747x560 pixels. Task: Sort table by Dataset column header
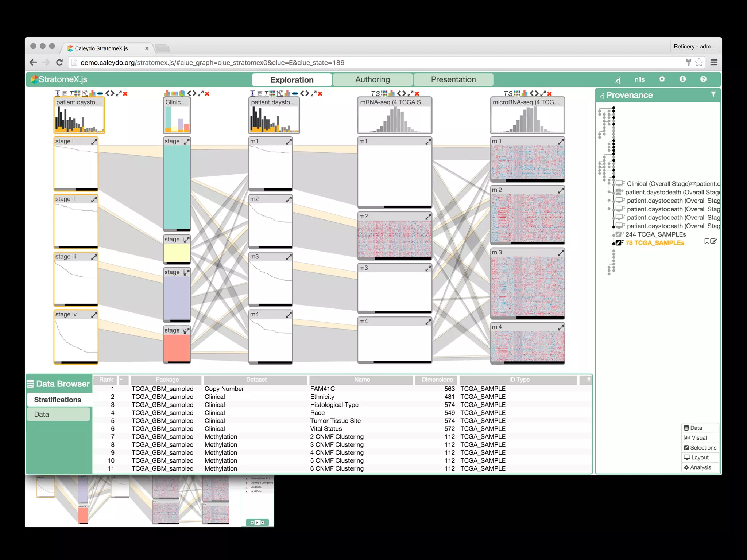[x=256, y=380]
